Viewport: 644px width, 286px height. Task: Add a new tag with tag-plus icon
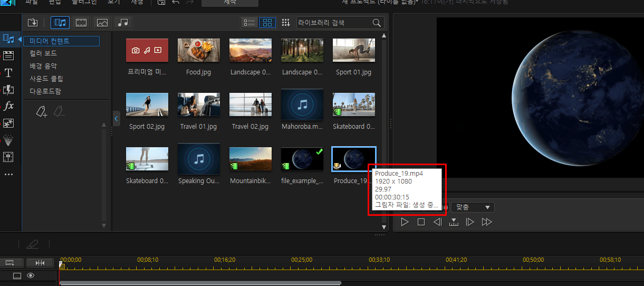[x=42, y=111]
